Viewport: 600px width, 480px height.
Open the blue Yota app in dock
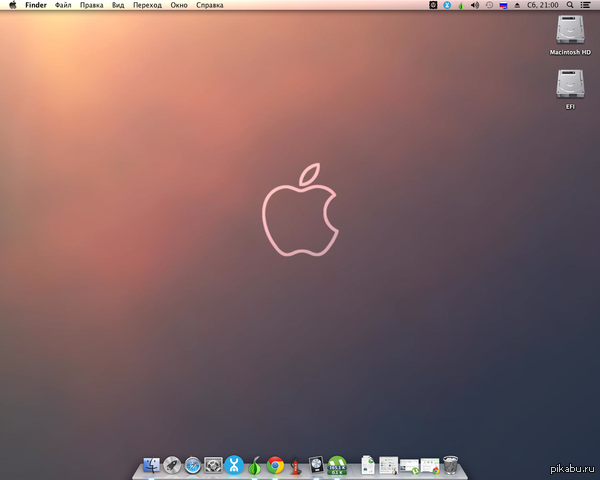(x=234, y=465)
